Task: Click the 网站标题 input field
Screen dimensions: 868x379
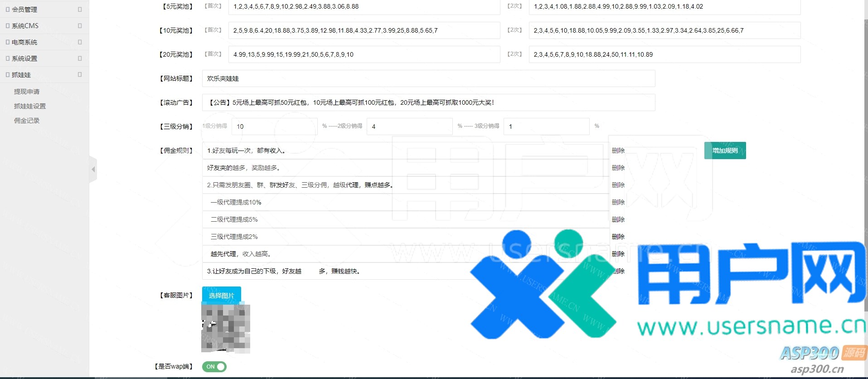Action: pyautogui.click(x=428, y=78)
